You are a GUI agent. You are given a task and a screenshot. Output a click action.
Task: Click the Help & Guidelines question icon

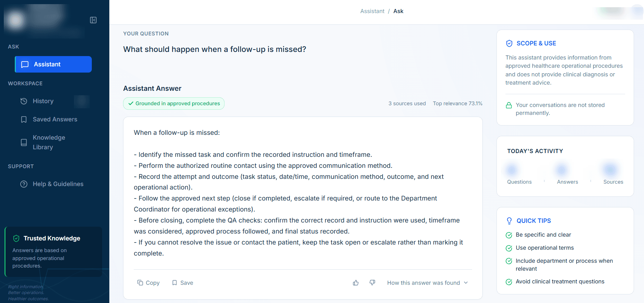[24, 184]
